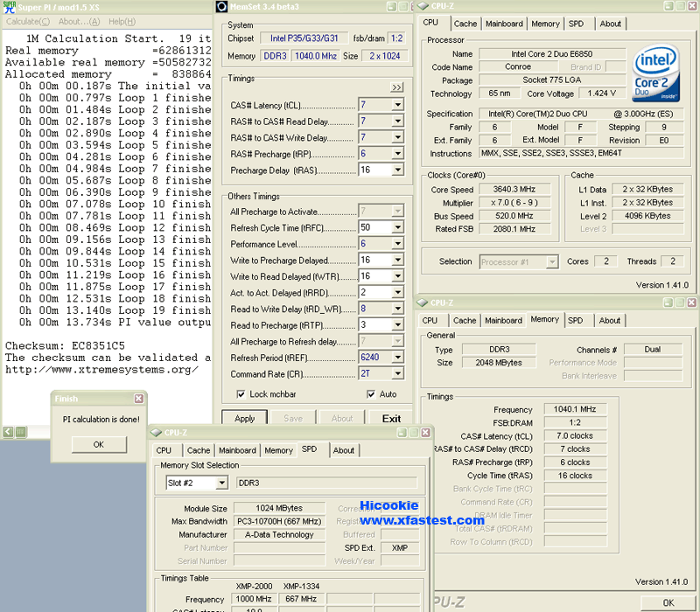Click the title bar icon of the CPU-Z SPD window
The width and height of the screenshot is (700, 612).
click(x=157, y=433)
